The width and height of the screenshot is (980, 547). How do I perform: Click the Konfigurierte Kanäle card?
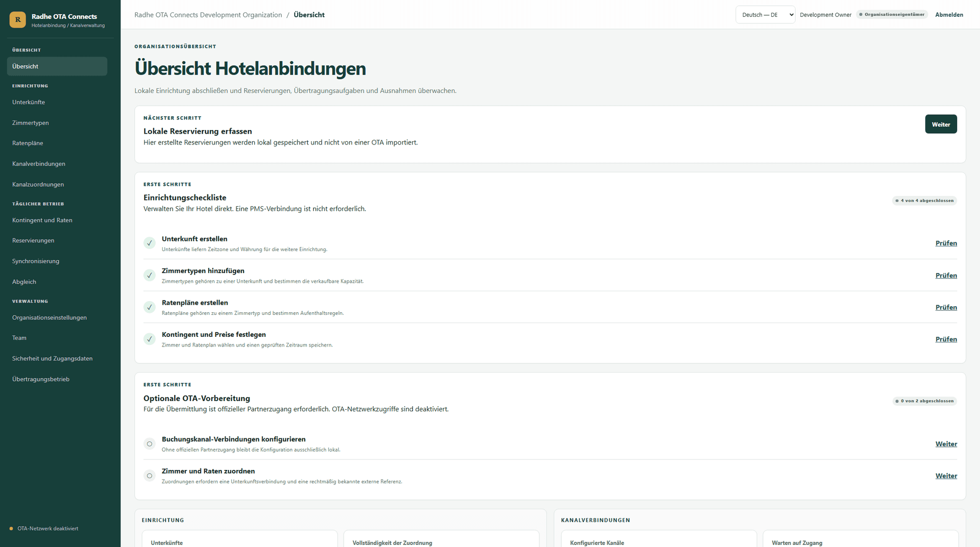click(658, 539)
